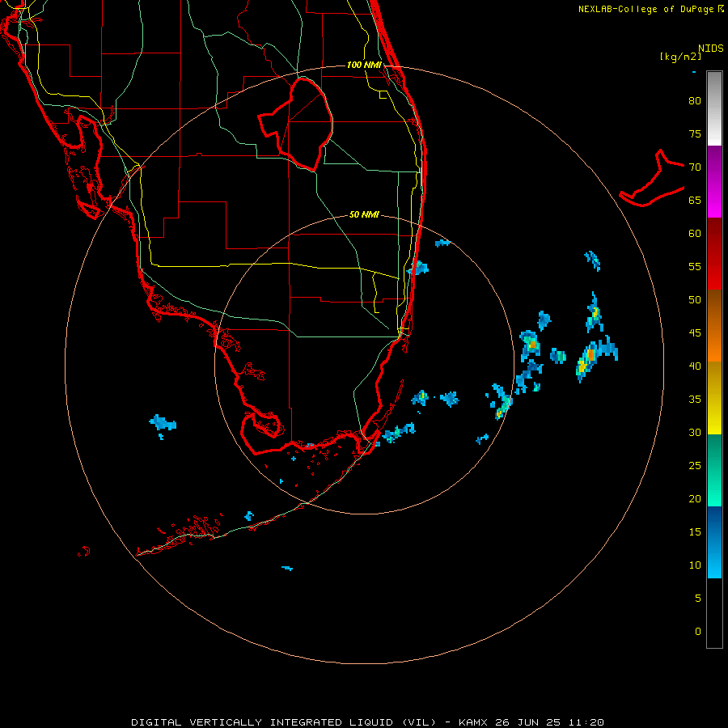Click the orange-brown segment of color scale
This screenshot has height=728, width=728.
point(714,325)
